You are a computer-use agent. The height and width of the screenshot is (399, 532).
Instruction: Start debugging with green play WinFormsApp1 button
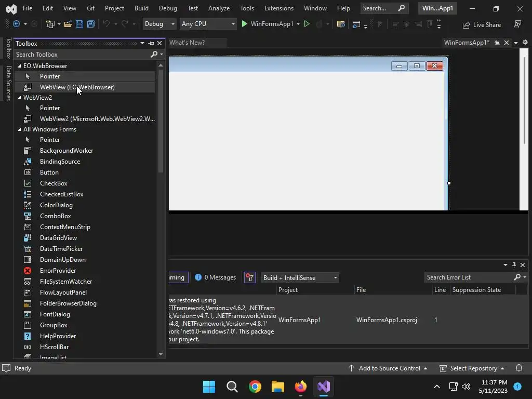tap(267, 24)
